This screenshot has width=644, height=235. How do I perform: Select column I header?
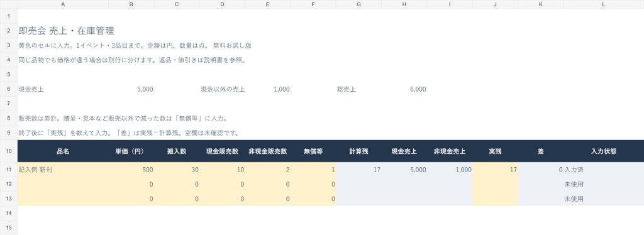click(x=450, y=4)
